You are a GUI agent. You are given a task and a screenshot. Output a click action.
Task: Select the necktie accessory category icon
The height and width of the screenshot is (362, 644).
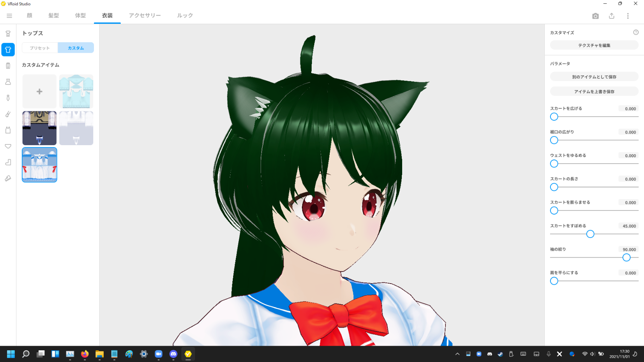[x=8, y=98]
